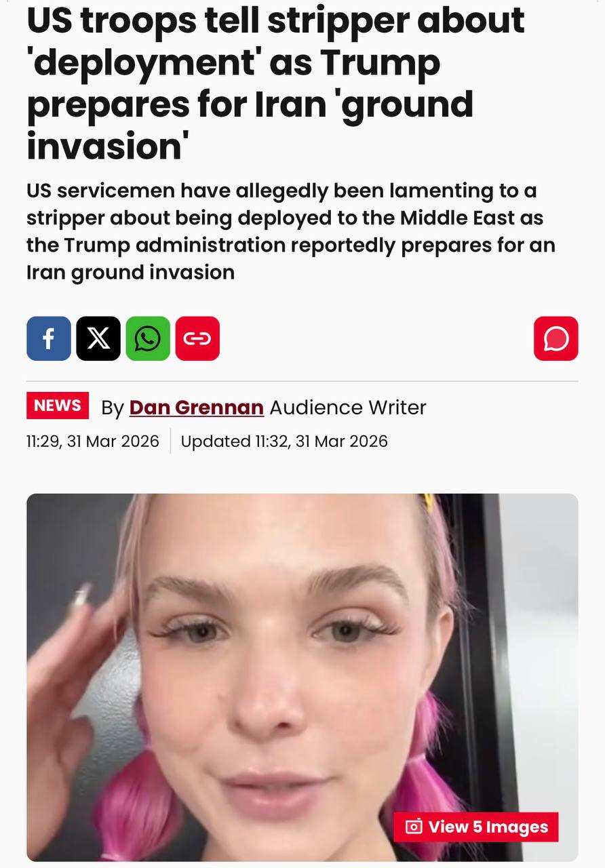Viewport: 605px width, 868px height.
Task: Open comments using red speech bubble
Action: (x=556, y=338)
